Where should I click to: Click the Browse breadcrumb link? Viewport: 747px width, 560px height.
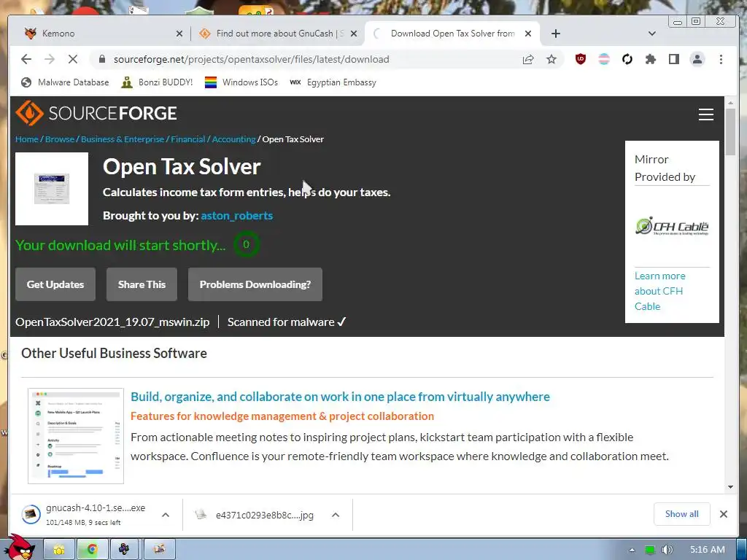60,139
